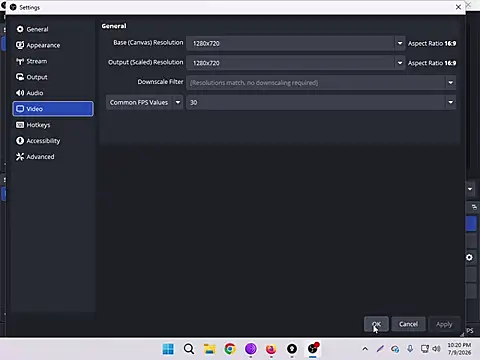The width and height of the screenshot is (480, 360).
Task: Click the Cancel button
Action: point(408,324)
